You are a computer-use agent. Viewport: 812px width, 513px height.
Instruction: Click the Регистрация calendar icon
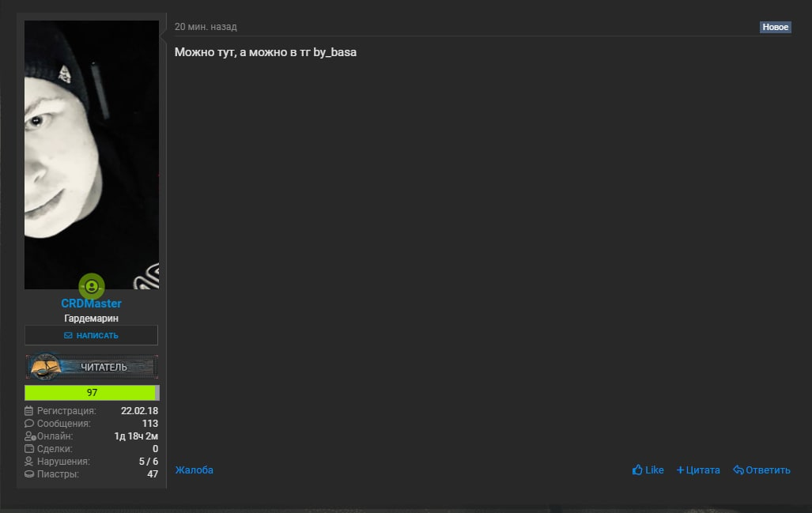[29, 411]
